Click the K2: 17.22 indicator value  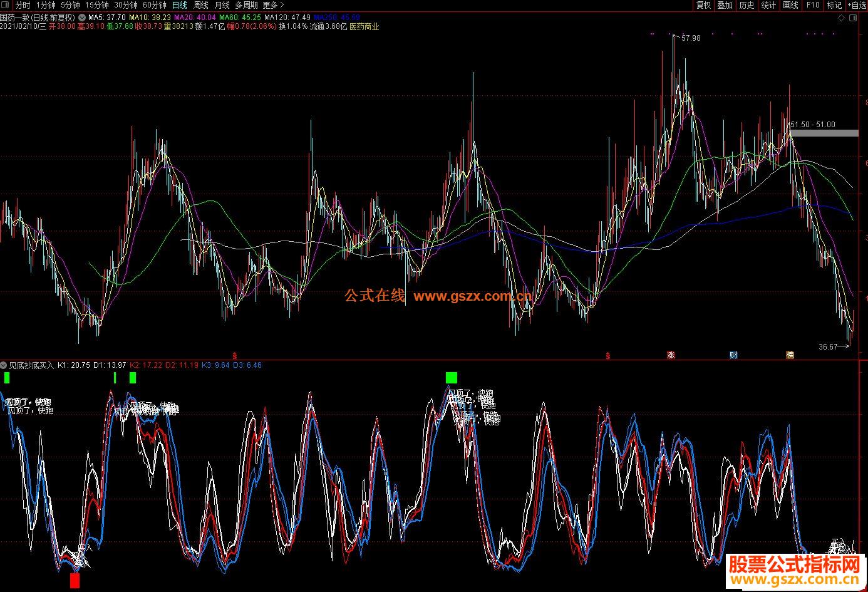pos(146,365)
